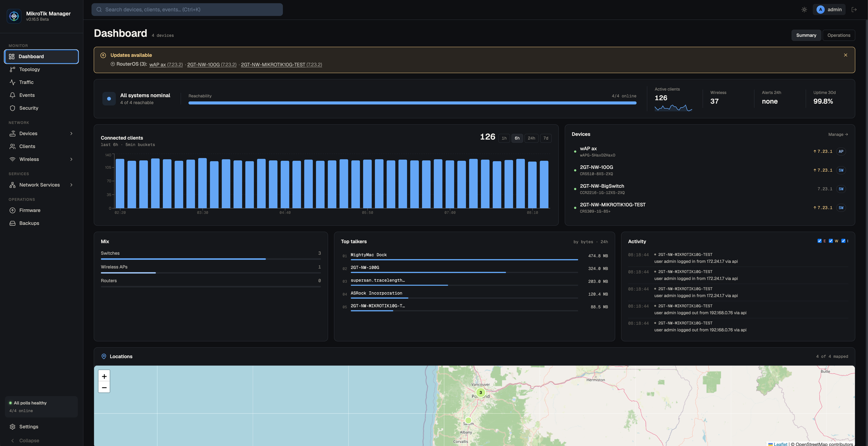
Task: Switch to the Operations tab
Action: [839, 35]
